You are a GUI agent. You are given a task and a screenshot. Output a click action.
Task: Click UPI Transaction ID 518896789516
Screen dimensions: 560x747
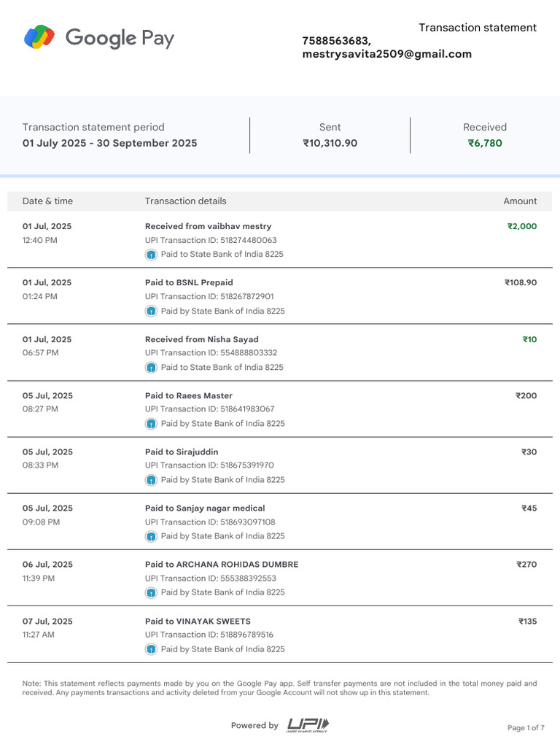pos(209,635)
